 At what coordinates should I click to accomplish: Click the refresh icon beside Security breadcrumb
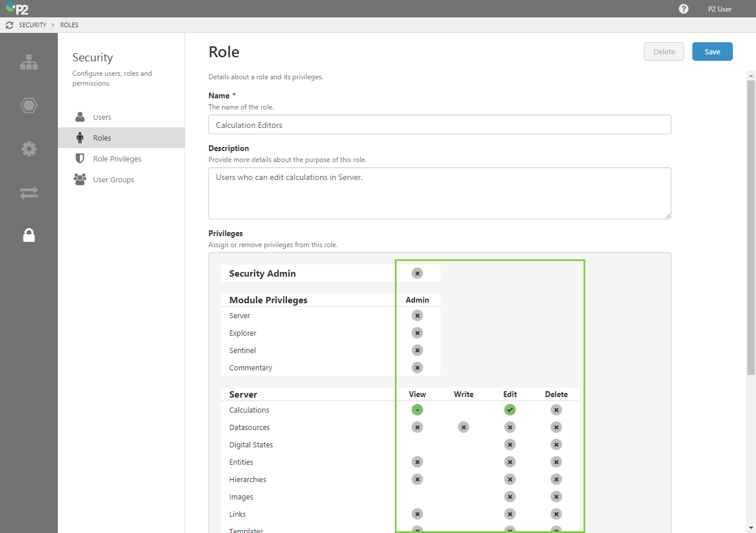click(9, 25)
